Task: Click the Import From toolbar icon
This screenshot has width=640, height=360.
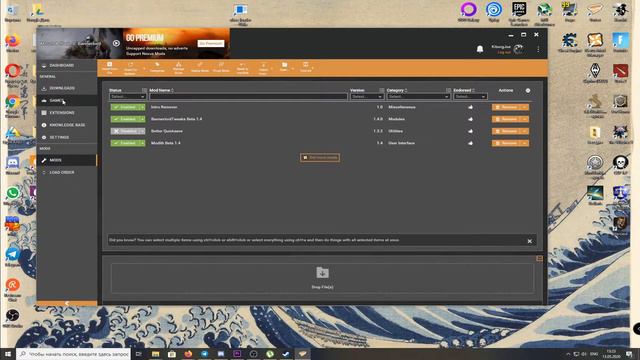Action: tap(263, 68)
